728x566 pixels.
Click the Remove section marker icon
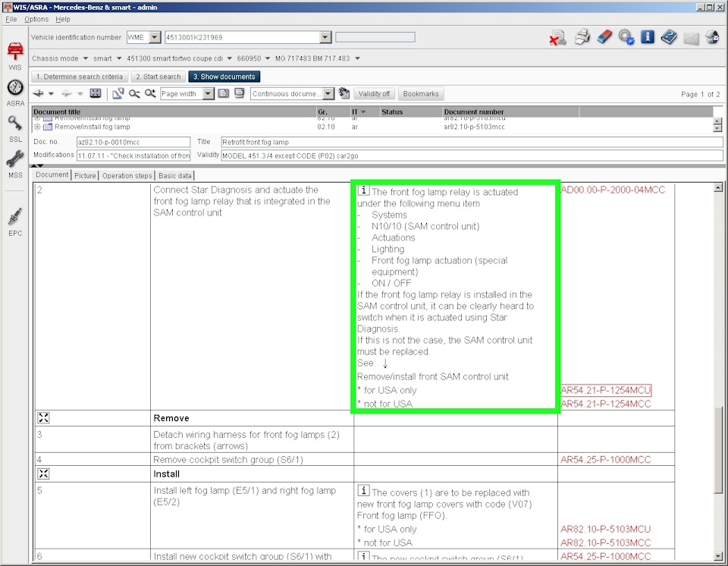point(43,418)
